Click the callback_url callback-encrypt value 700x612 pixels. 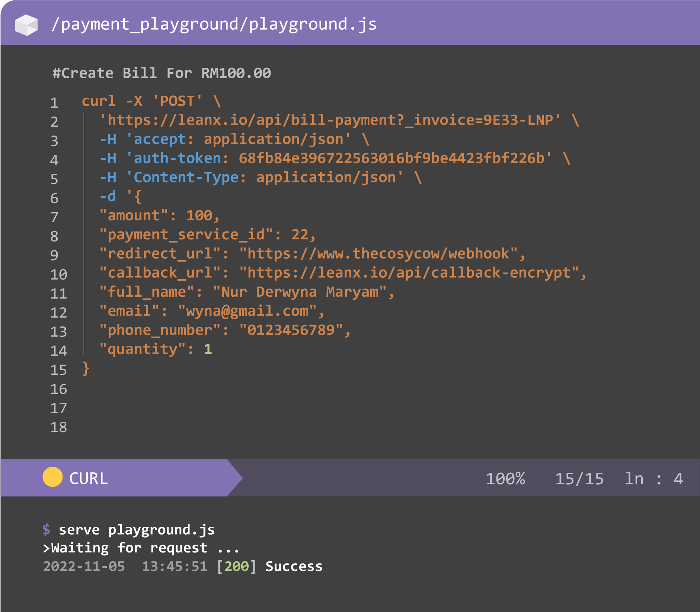(x=409, y=273)
